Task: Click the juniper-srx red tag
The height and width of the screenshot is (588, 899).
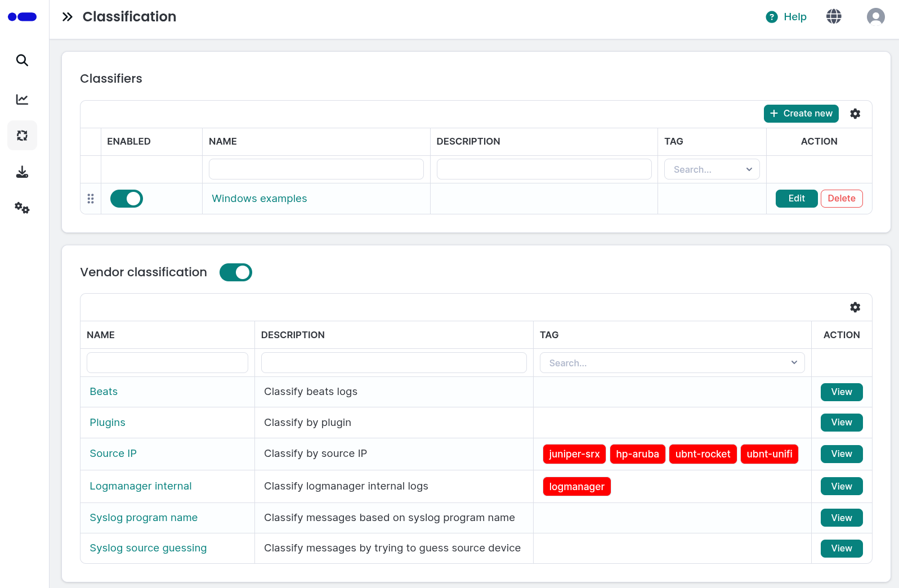Action: 574,454
